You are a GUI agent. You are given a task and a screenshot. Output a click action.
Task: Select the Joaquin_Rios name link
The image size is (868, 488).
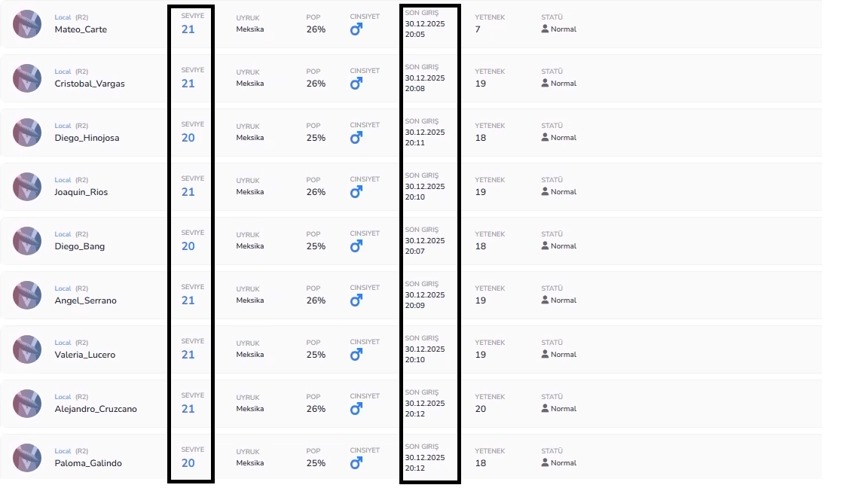point(81,192)
